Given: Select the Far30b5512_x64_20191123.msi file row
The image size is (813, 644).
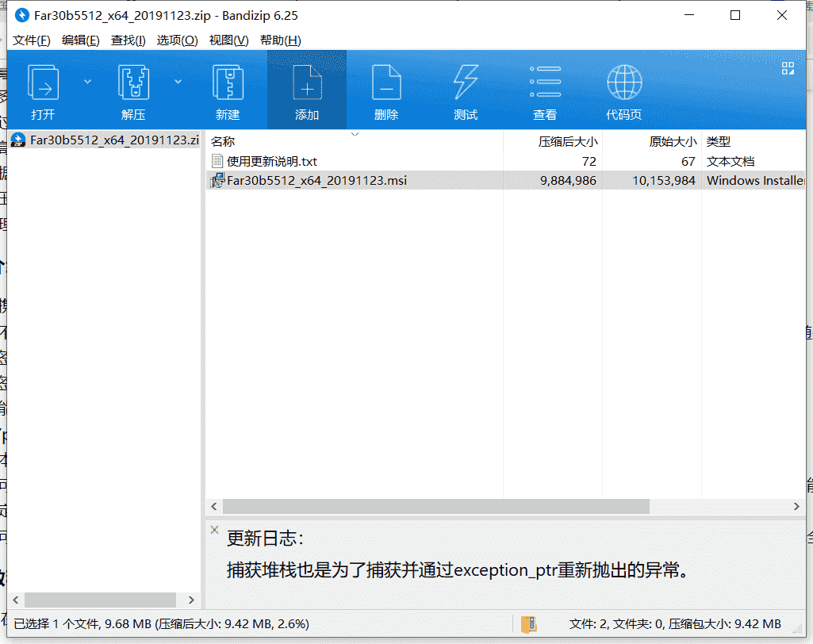Looking at the screenshot, I should click(x=505, y=181).
